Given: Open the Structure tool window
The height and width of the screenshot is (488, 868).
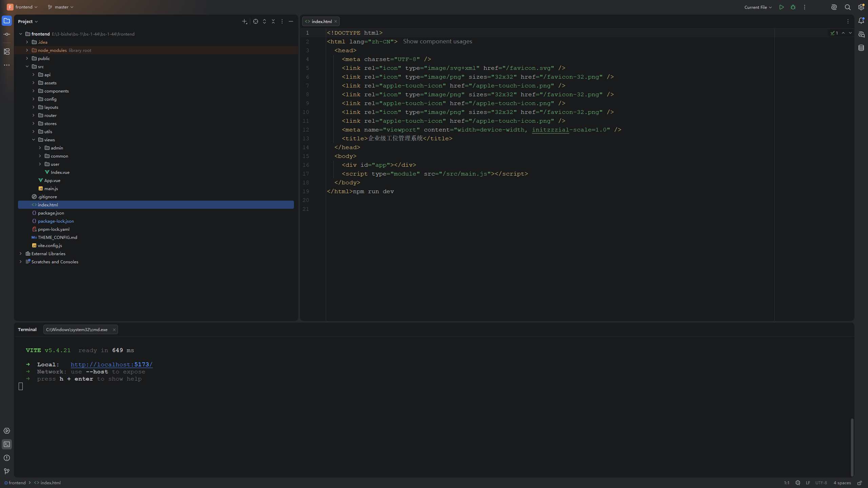Looking at the screenshot, I should (7, 52).
